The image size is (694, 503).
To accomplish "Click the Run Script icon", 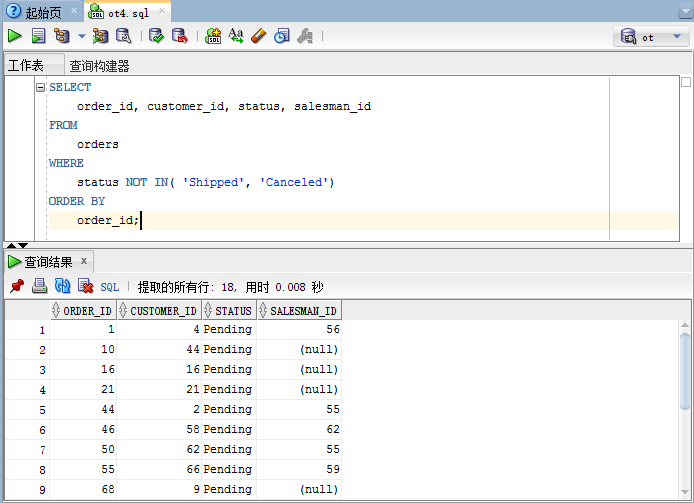I will [38, 36].
